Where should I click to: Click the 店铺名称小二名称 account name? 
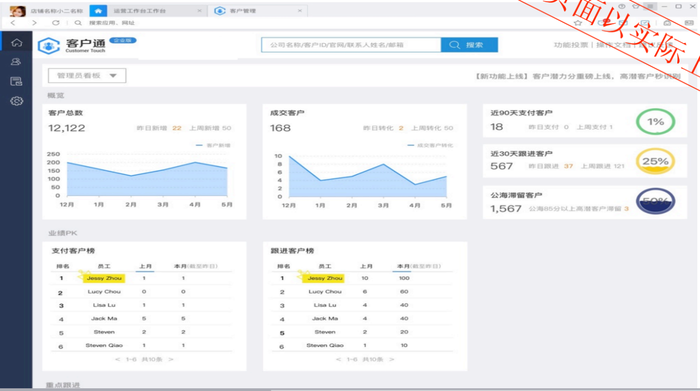[56, 11]
